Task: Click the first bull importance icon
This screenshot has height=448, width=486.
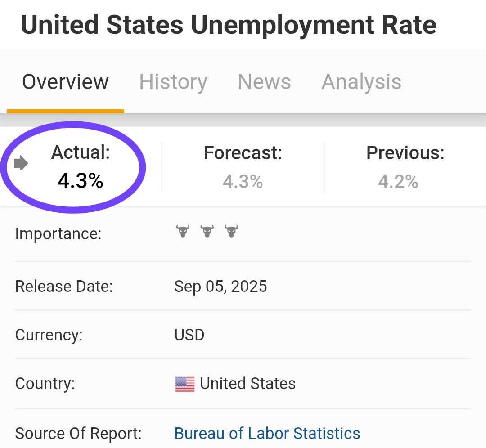Action: [183, 231]
